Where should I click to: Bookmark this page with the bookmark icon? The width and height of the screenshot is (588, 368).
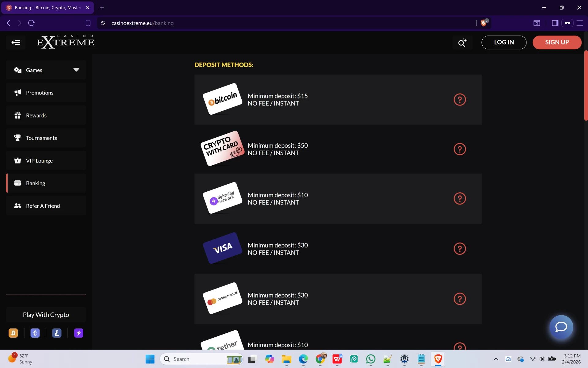(x=88, y=23)
